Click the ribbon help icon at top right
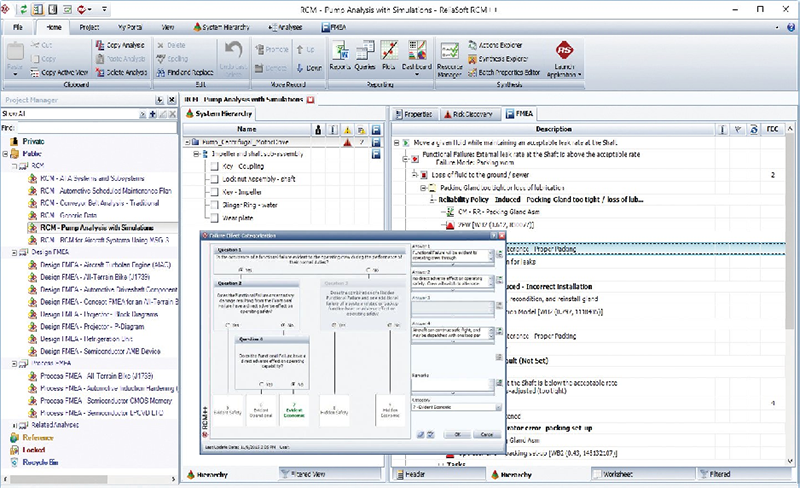Viewport: 800px width, 488px height. coord(791,27)
